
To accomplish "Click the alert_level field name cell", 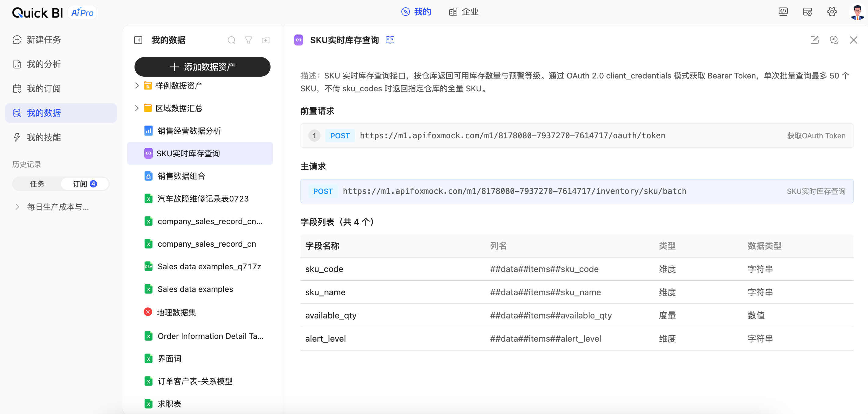I will pos(325,339).
